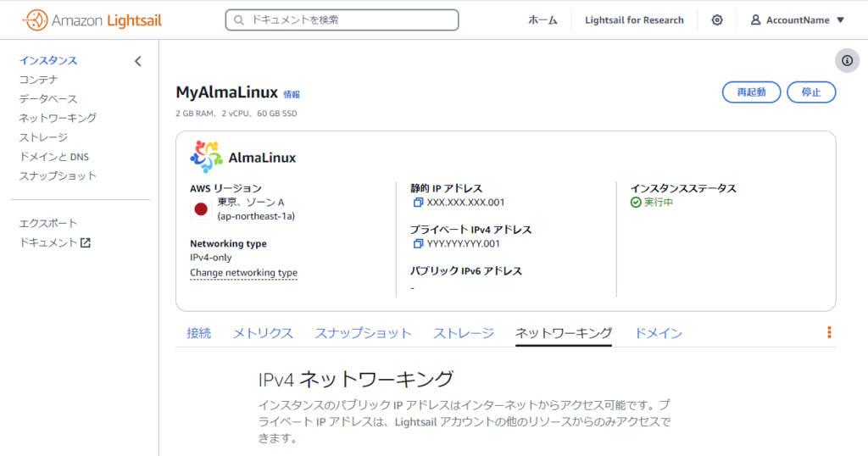Switch to the ネットワーキング tab
Screen dimensions: 868x456
564,333
